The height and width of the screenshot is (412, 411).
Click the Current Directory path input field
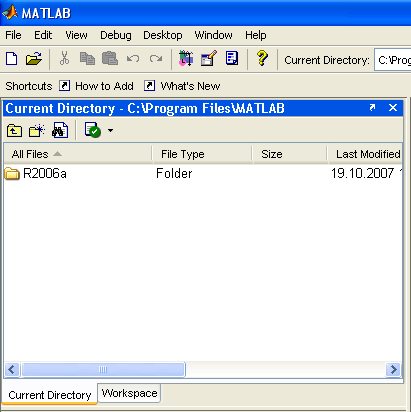(x=393, y=60)
